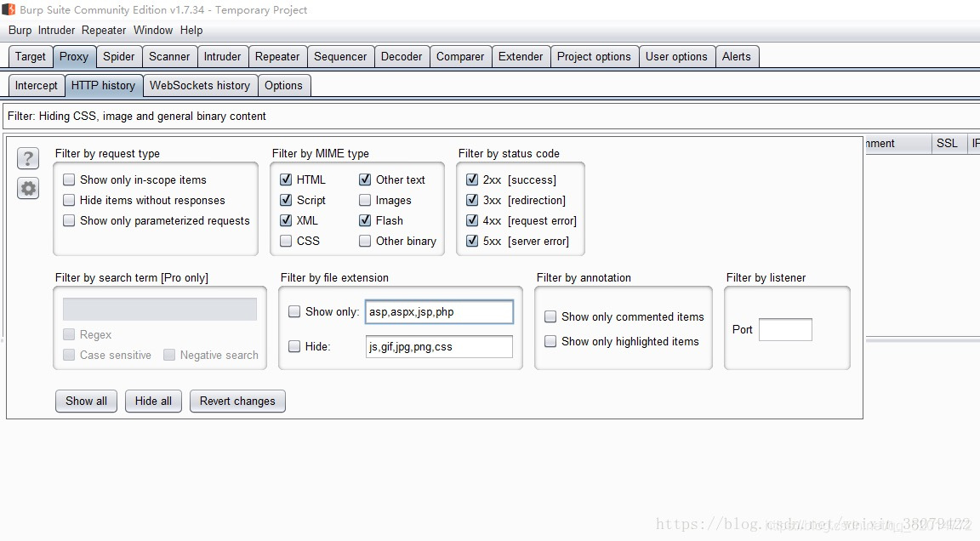
Task: Switch to the Scanner tab
Action: click(169, 57)
